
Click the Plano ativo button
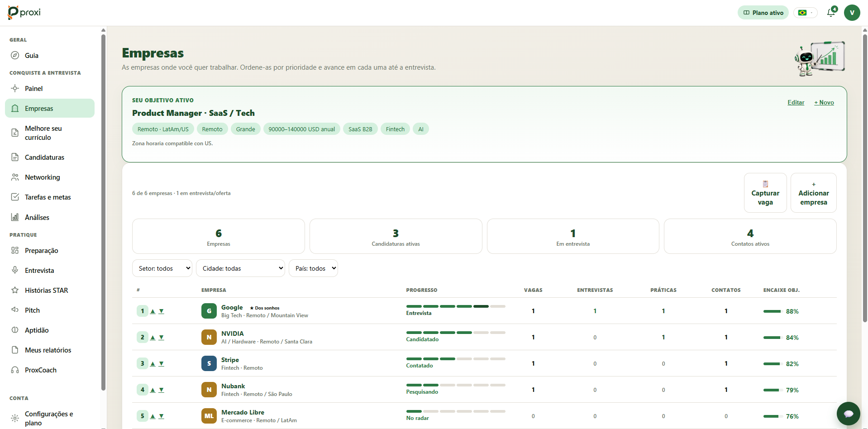(763, 13)
